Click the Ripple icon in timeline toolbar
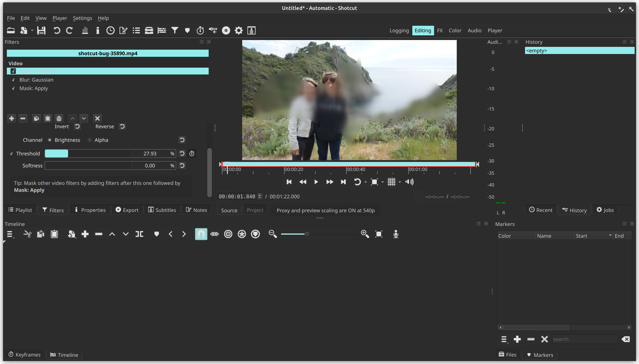Image resolution: width=639 pixels, height=364 pixels. click(228, 234)
